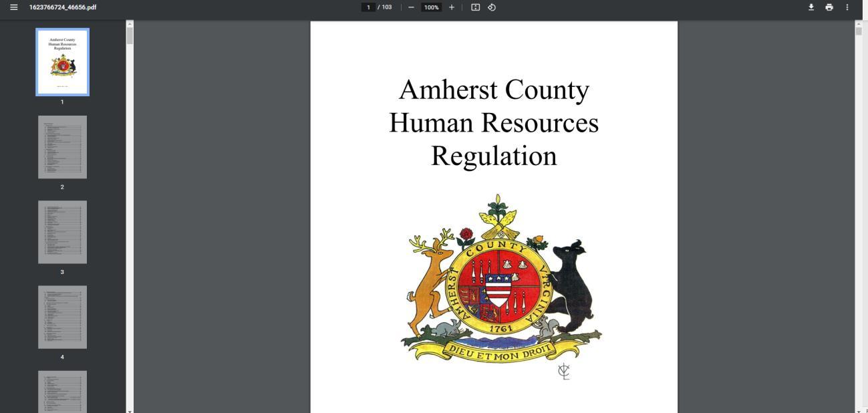Screen dimensions: 868x413
Task: Download the PDF file
Action: coord(811,7)
